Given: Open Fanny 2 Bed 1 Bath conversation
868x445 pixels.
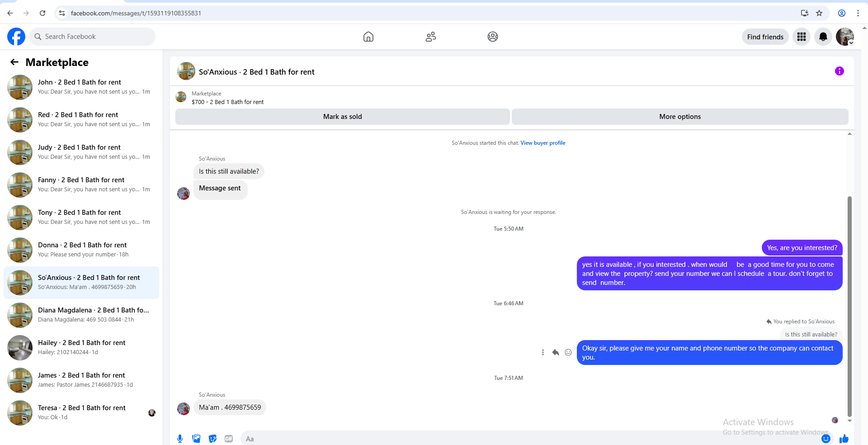Looking at the screenshot, I should pyautogui.click(x=81, y=185).
